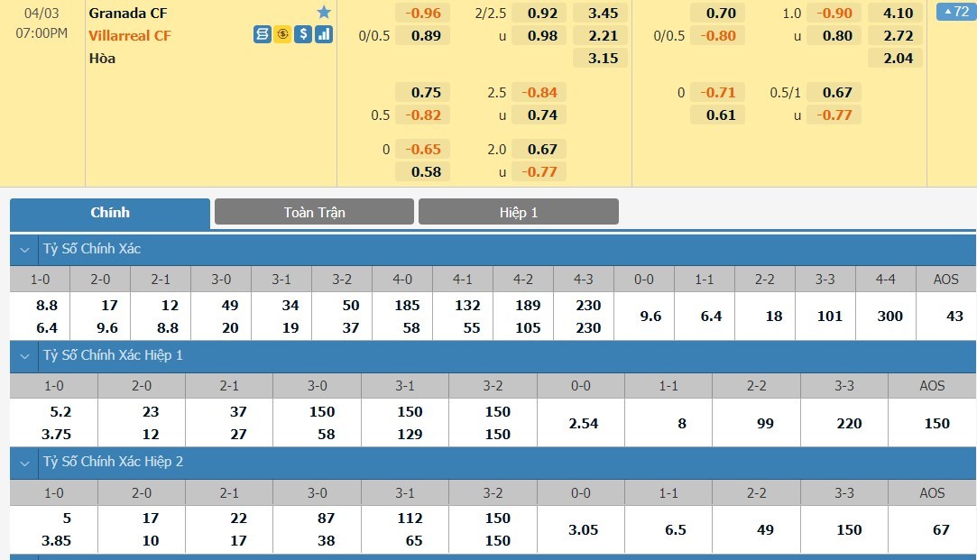This screenshot has height=560, width=977.
Task: Select the Chính tab
Action: click(x=110, y=213)
